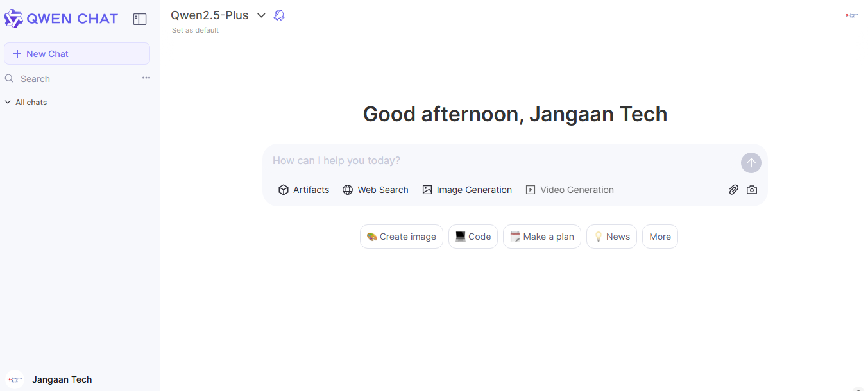This screenshot has width=868, height=391.
Task: Click the camera icon in prompt box
Action: [752, 190]
